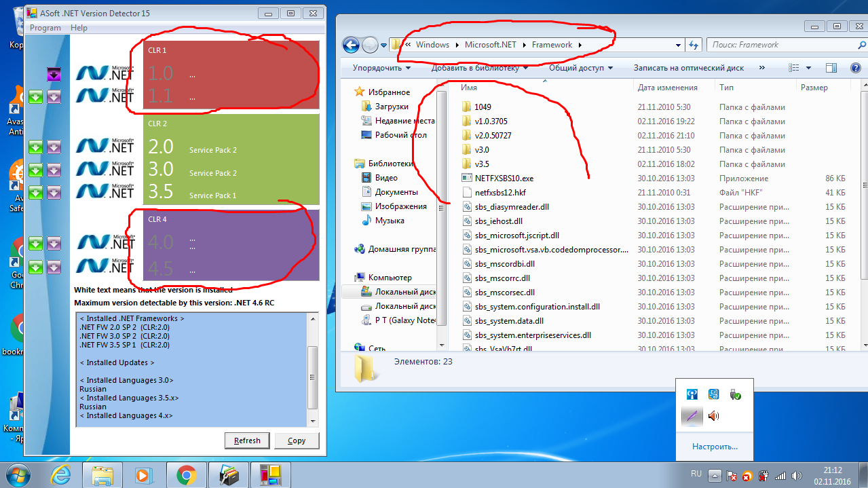Click the green download arrow for .NET 1.1
The image size is (868, 488).
click(36, 97)
